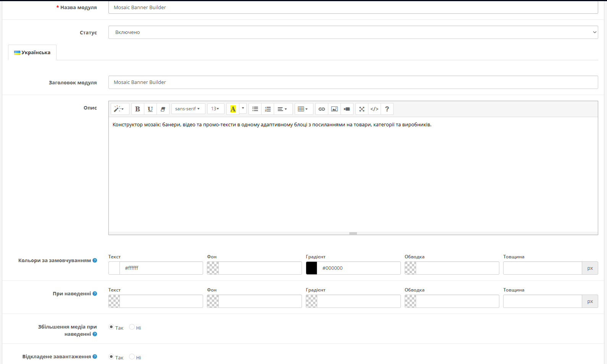Open the insert table menu
This screenshot has width=607, height=364.
point(304,109)
